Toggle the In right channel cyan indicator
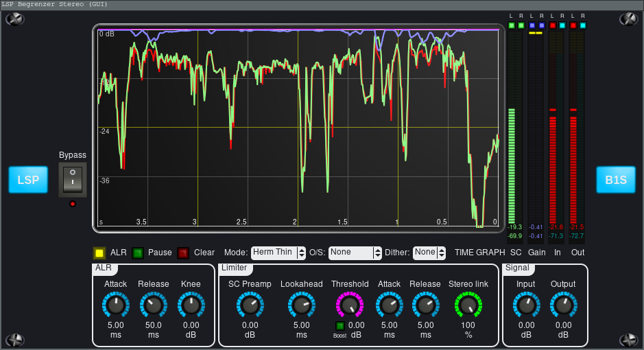 (x=562, y=25)
